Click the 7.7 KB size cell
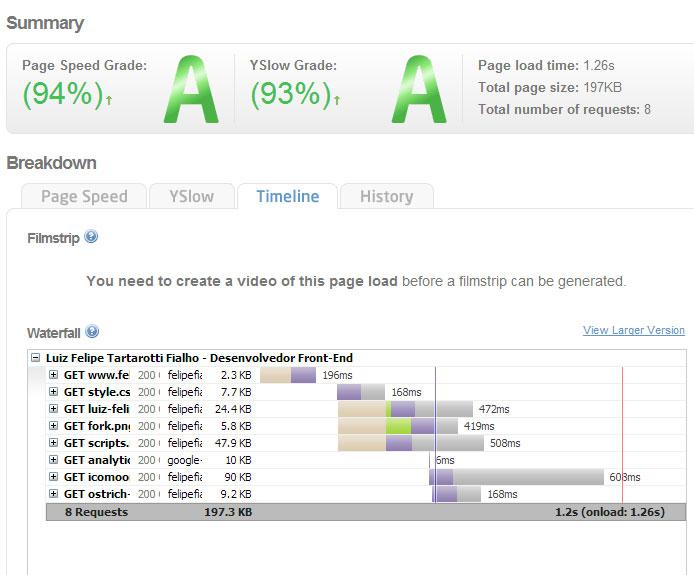This screenshot has height=575, width=694. click(236, 392)
